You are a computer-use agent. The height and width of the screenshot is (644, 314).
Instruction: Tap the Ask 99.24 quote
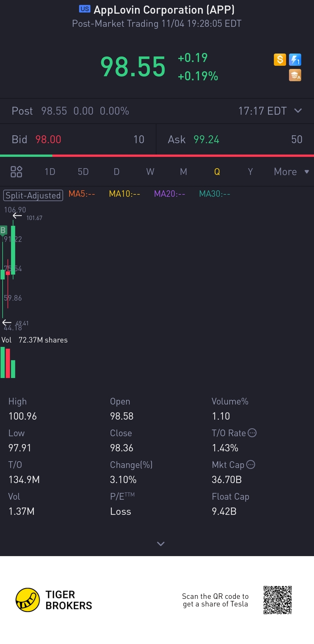tap(235, 139)
